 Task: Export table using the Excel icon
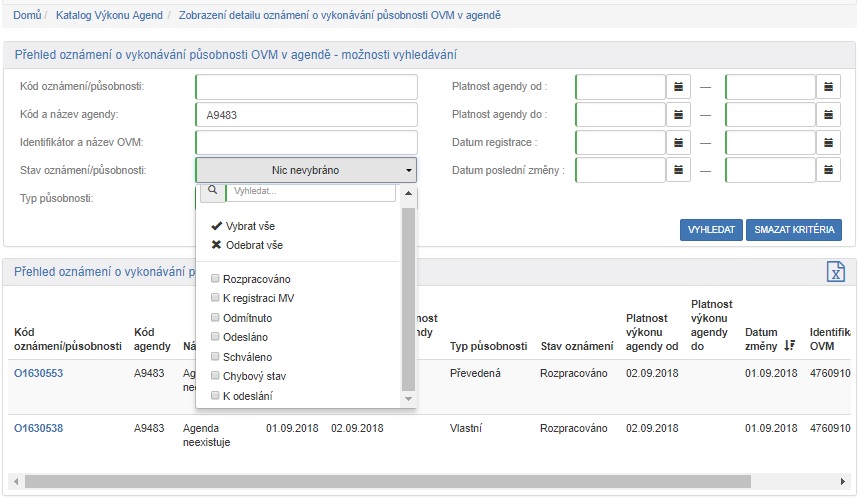point(836,271)
